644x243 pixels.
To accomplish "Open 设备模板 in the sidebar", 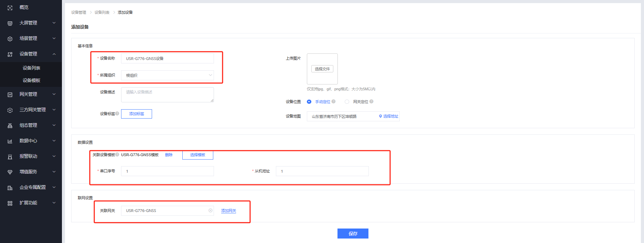I will (x=31, y=81).
